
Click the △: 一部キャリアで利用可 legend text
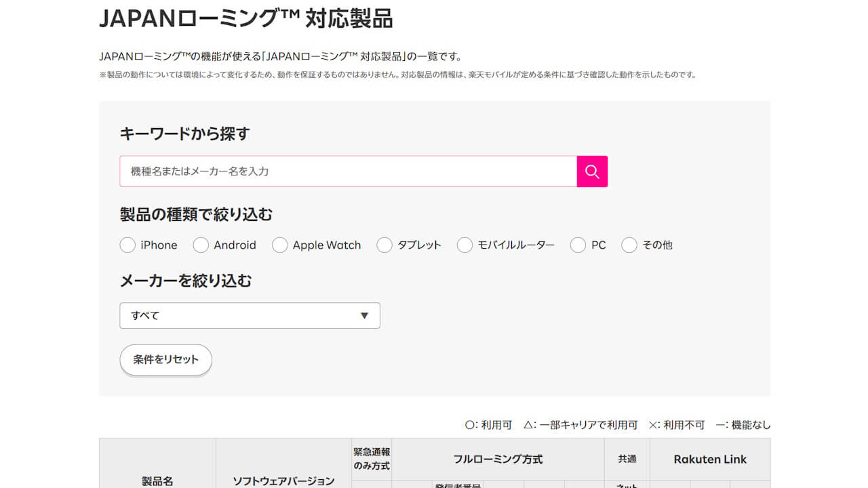click(x=580, y=425)
